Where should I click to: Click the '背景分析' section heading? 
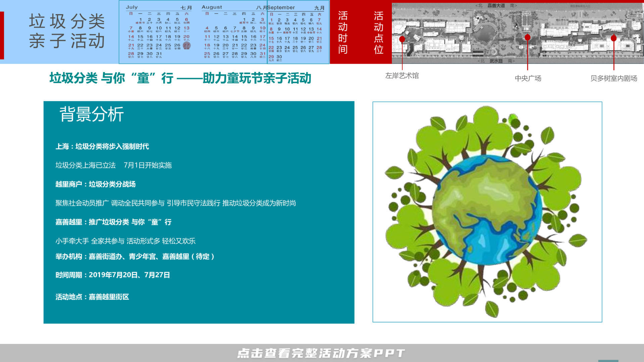[92, 114]
